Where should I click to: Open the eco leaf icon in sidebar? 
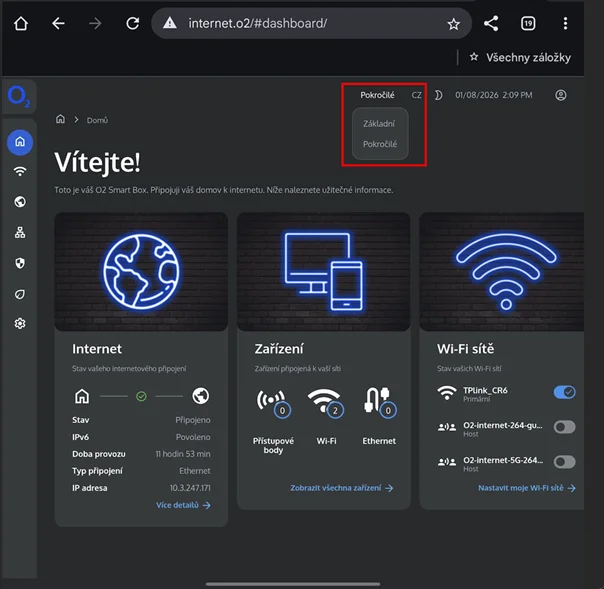coord(20,294)
